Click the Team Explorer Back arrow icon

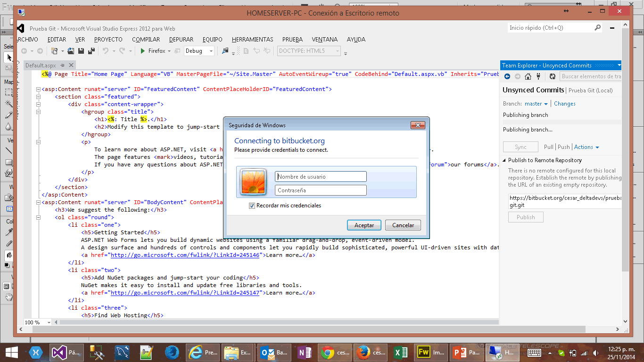507,76
